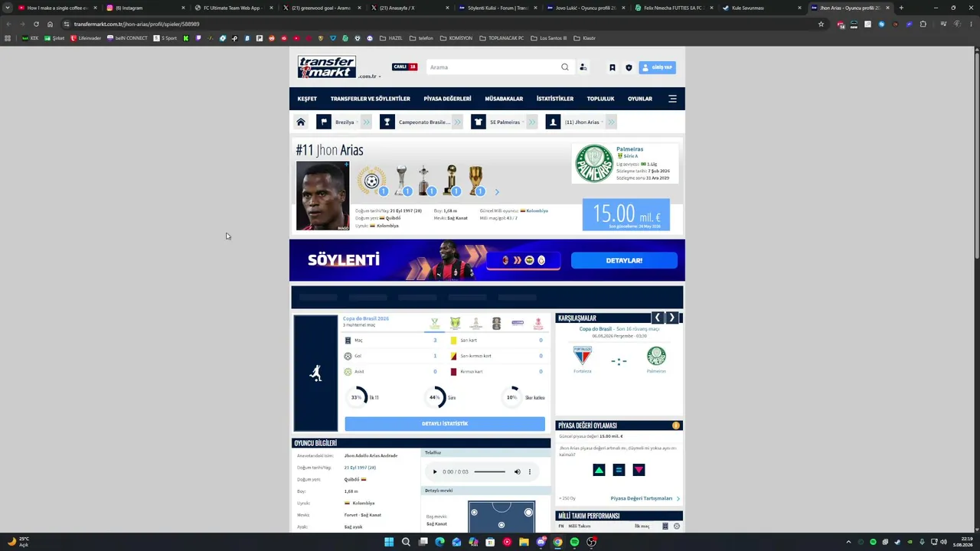Mute the pronunciation audio player
Screen dimensions: 980x551
517,472
